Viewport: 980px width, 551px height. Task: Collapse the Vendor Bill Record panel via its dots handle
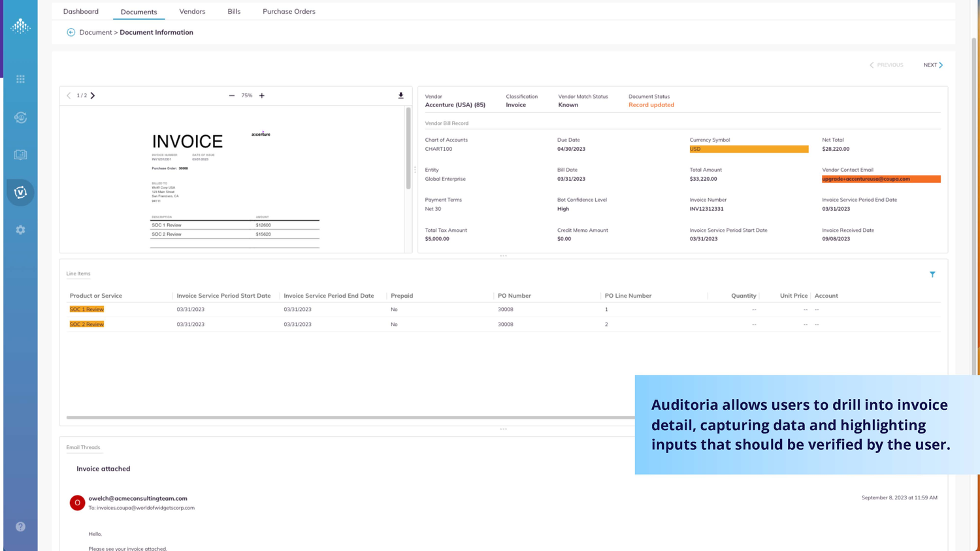pos(503,256)
